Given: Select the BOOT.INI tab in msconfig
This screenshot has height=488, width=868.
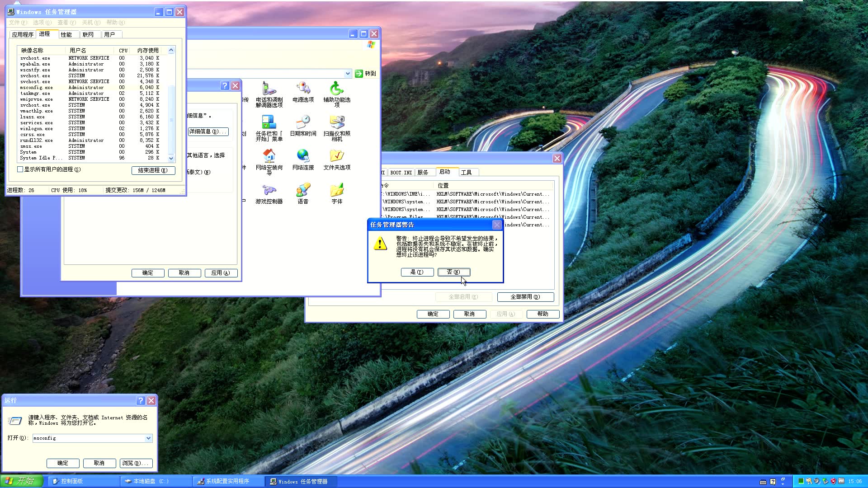Looking at the screenshot, I should click(x=401, y=173).
